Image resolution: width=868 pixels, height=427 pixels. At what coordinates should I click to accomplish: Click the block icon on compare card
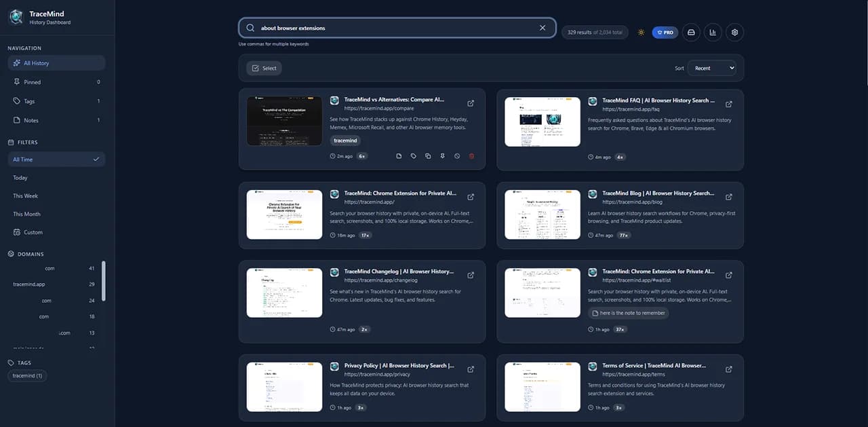click(x=457, y=156)
